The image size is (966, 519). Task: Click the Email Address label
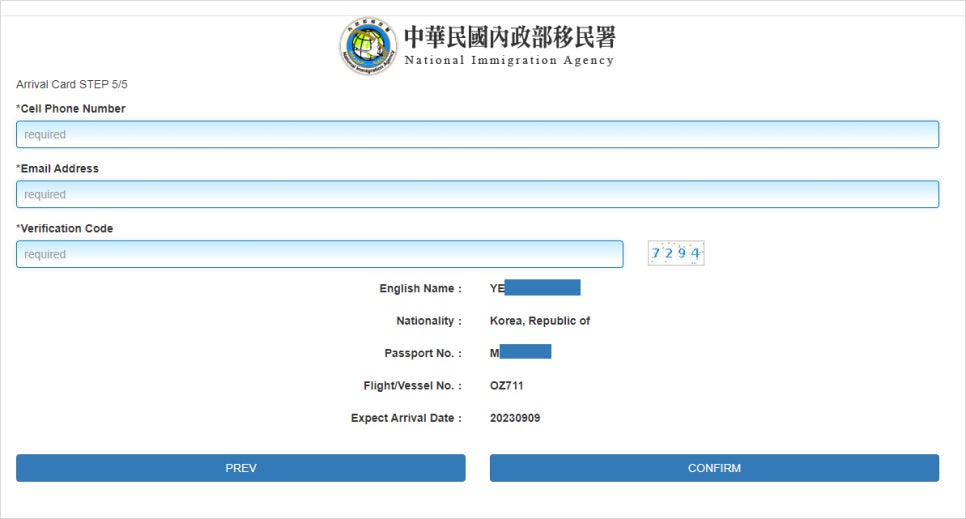[x=57, y=168]
